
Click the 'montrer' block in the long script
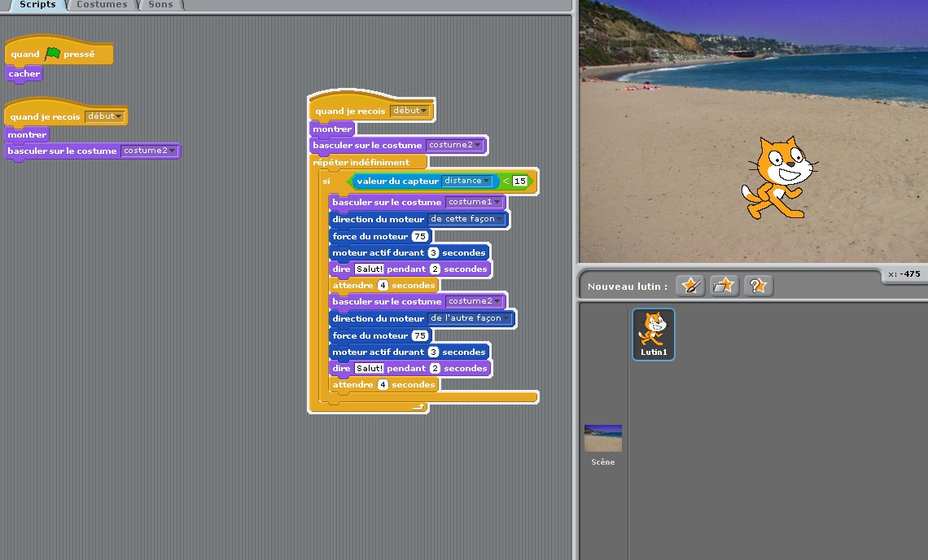pyautogui.click(x=332, y=129)
